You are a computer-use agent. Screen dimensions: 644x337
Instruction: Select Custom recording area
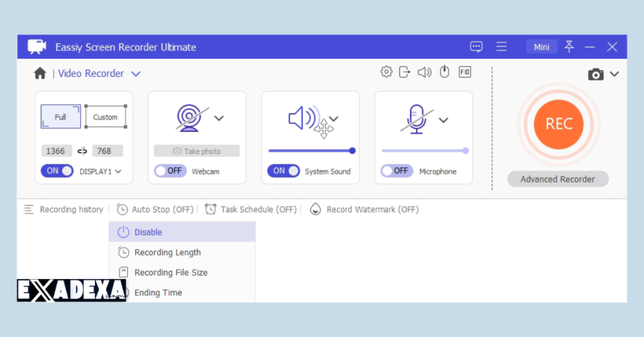tap(106, 116)
